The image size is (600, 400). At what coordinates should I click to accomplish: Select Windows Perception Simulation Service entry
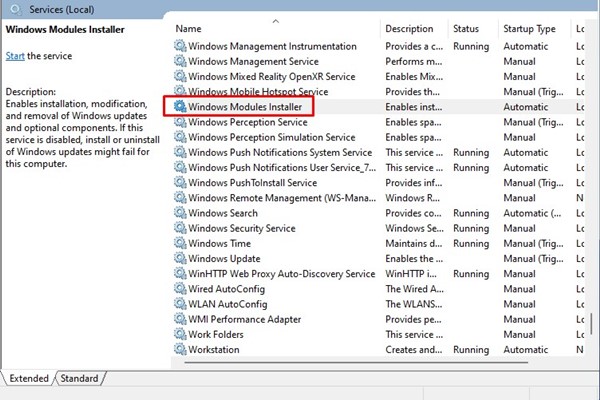click(x=377, y=137)
